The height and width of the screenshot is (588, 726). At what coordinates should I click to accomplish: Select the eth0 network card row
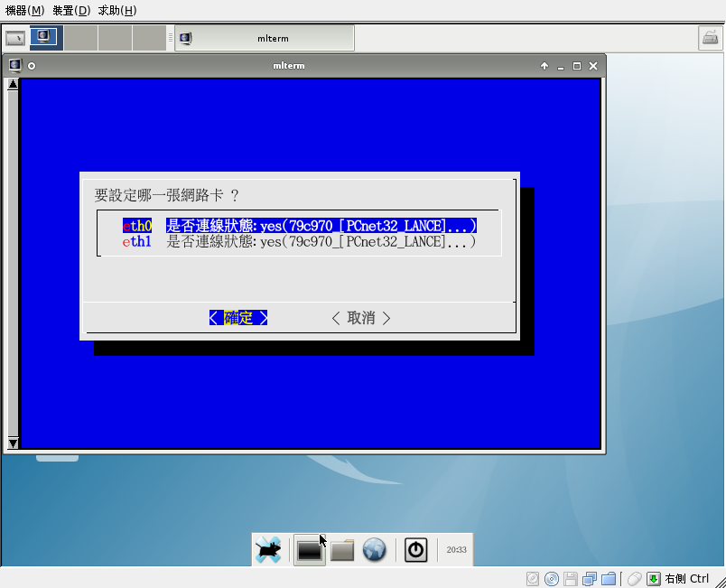coord(299,226)
